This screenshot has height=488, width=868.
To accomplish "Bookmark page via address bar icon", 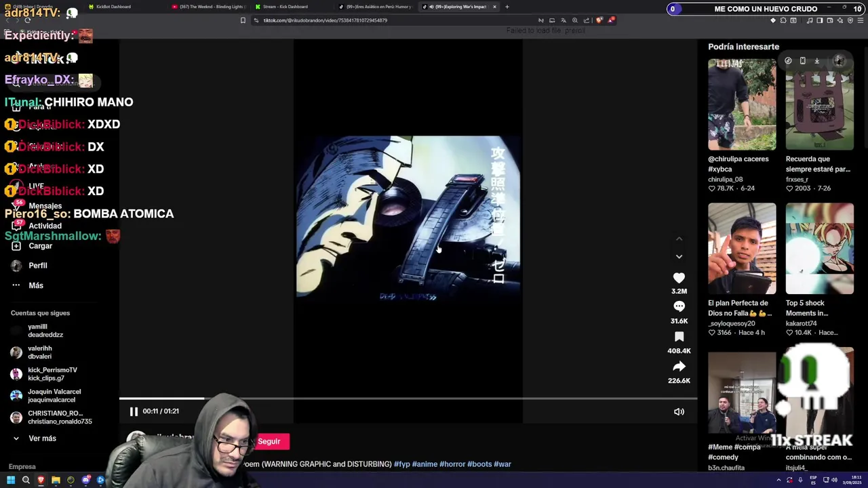I will [243, 20].
